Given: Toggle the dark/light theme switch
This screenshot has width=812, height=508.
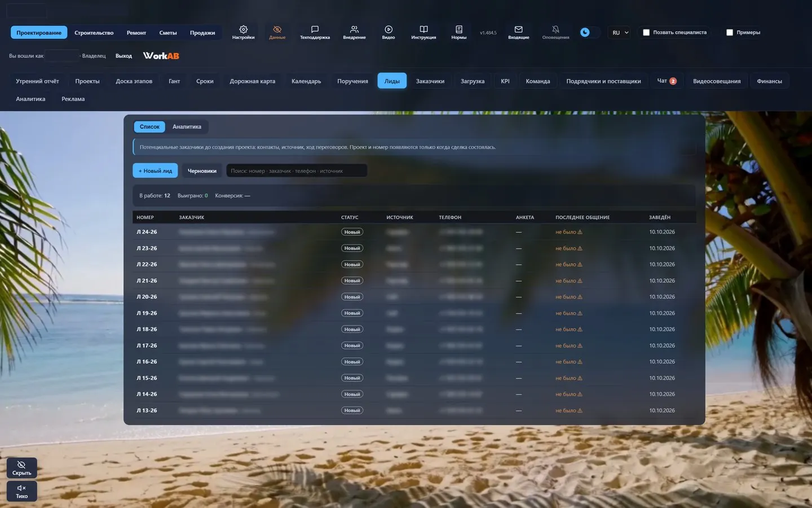Looking at the screenshot, I should click(589, 32).
